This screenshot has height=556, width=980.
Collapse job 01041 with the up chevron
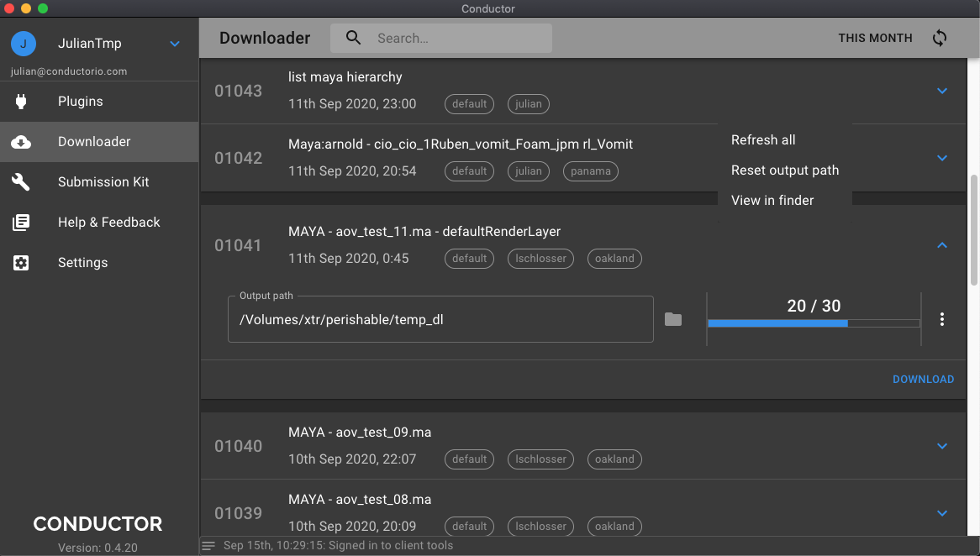942,245
